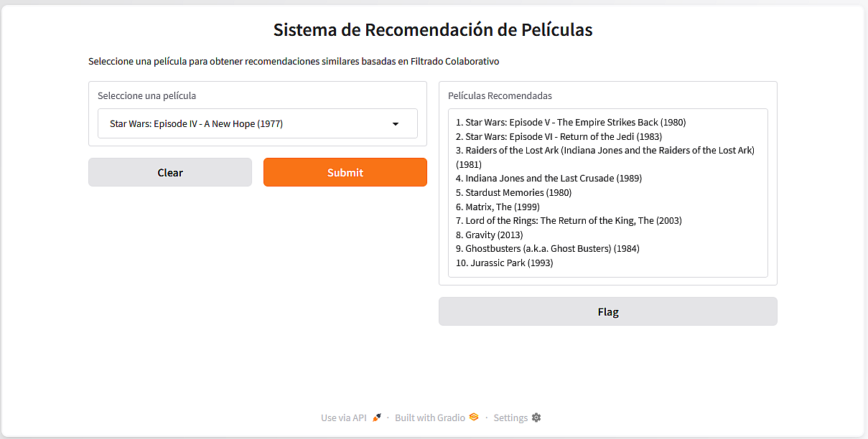
Task: Click the Jurassic Park (1993) line
Action: 505,263
